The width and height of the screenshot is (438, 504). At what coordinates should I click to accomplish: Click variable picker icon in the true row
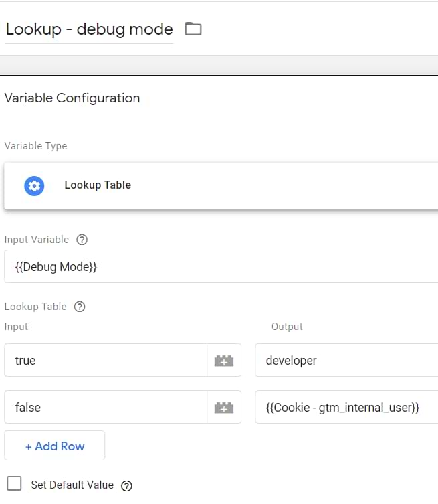point(224,361)
